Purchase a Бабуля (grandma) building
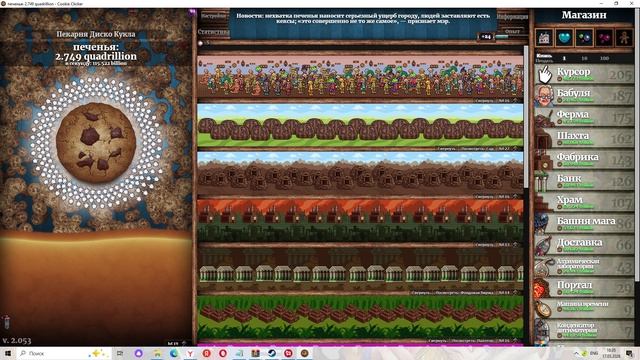640x360 pixels. [584, 96]
